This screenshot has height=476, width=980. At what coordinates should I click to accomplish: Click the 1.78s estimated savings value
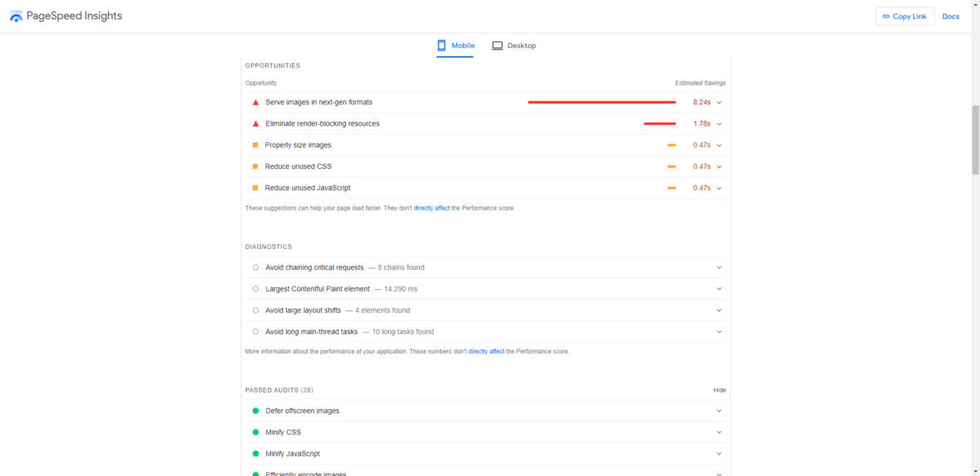pos(702,123)
